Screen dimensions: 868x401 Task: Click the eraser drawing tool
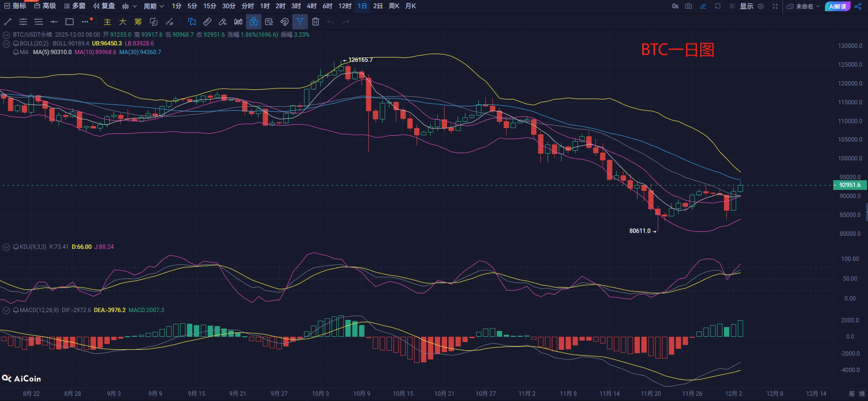click(x=223, y=22)
